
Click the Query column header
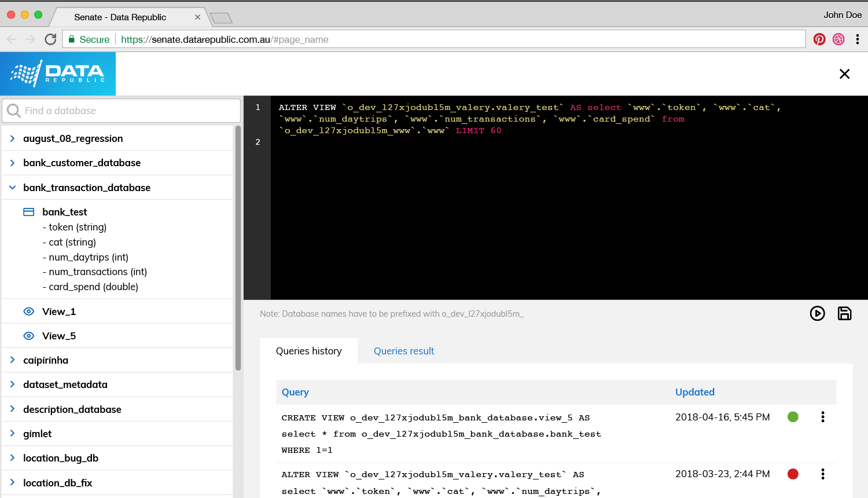(295, 392)
